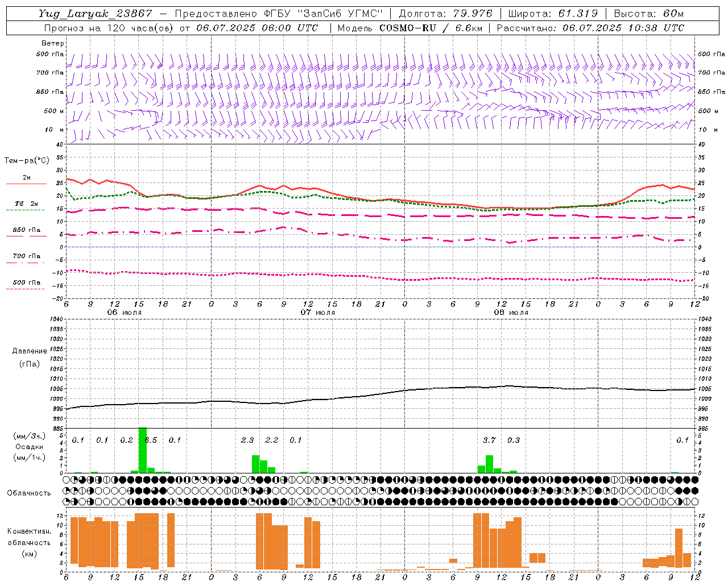Click the Давление panel label
Image resolution: width=728 pixels, height=582 pixels.
pyautogui.click(x=30, y=351)
